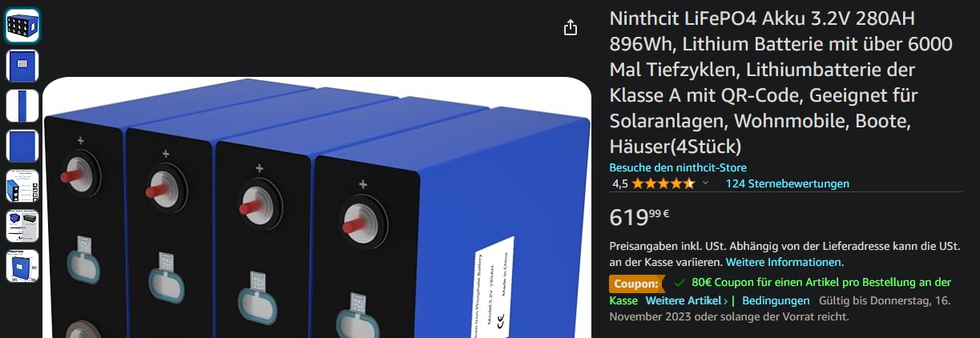
Task: Open Weitere Informationen about tax
Action: coord(784,262)
